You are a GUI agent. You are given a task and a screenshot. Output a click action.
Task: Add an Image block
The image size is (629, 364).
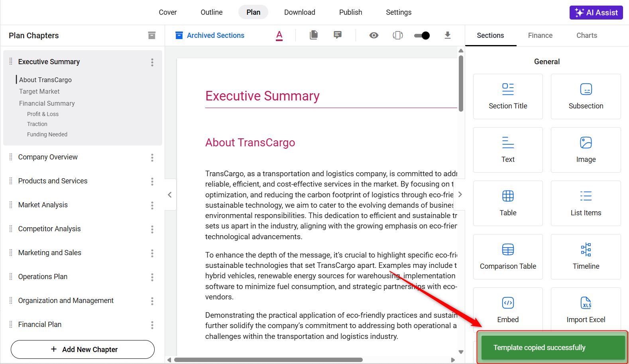pos(586,150)
